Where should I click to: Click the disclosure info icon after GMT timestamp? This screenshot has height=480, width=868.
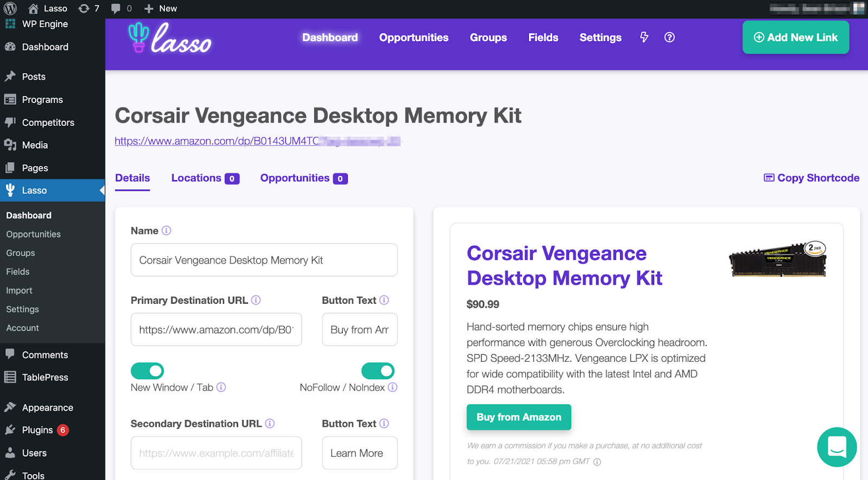click(597, 462)
